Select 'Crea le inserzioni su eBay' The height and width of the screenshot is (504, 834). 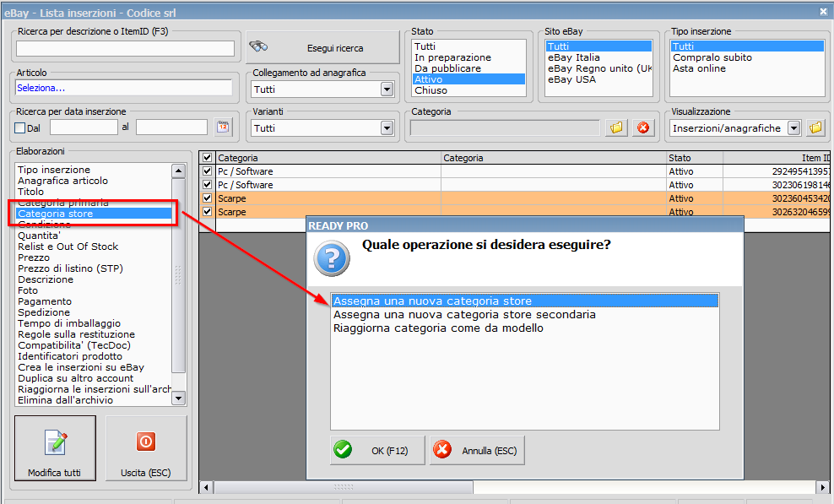(x=94, y=367)
